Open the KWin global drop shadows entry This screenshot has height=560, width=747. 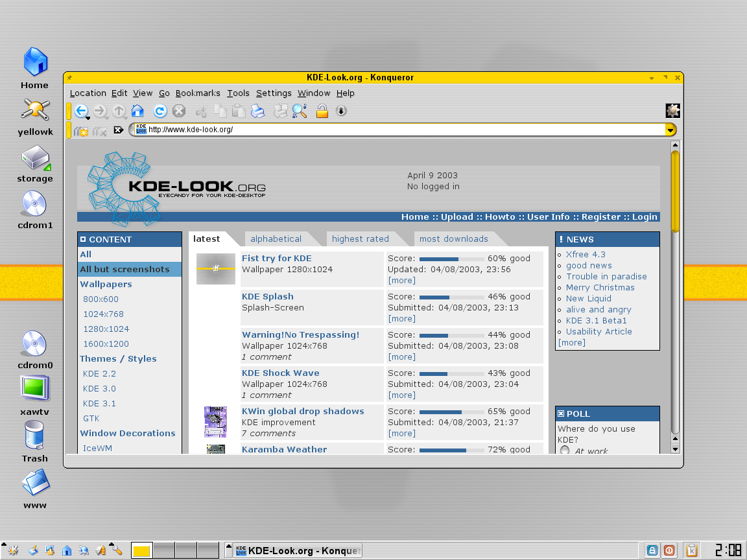coord(303,411)
